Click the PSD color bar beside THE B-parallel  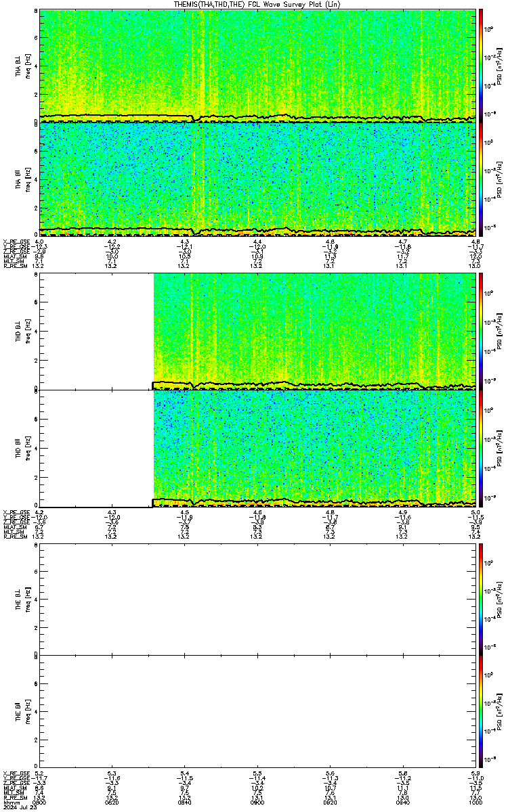click(x=481, y=713)
